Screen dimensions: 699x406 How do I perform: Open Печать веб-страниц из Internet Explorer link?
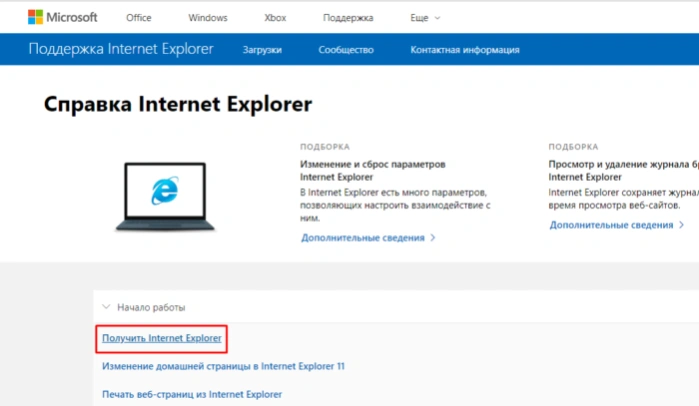192,394
